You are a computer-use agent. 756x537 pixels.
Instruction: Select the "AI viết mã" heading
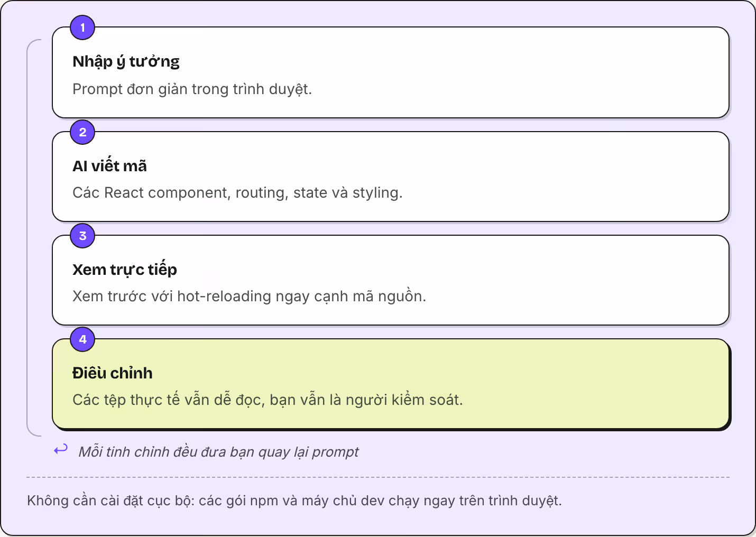(x=109, y=165)
